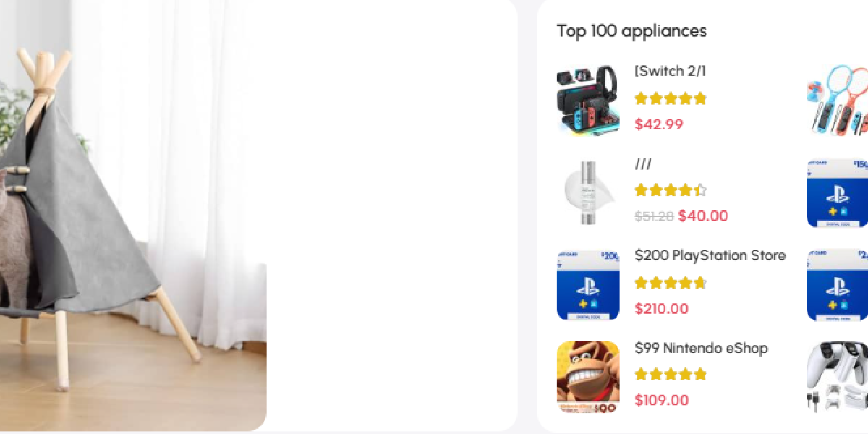This screenshot has height=434, width=868.
Task: Open the Donkey Kong Nintendo eShop image
Action: pyautogui.click(x=588, y=377)
